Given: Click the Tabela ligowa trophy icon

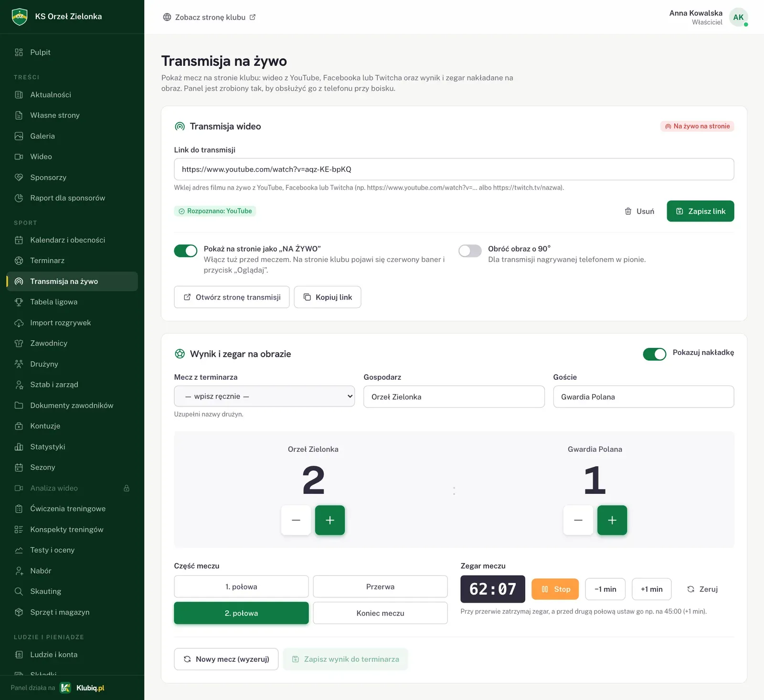Looking at the screenshot, I should 19,302.
